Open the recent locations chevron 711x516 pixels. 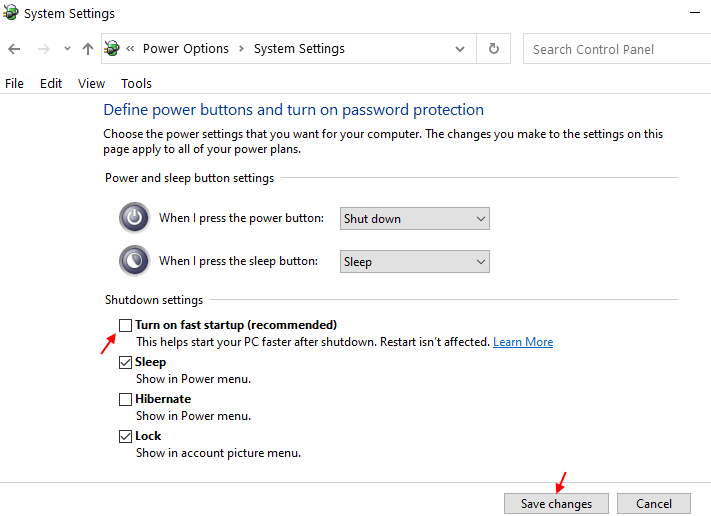[67, 49]
